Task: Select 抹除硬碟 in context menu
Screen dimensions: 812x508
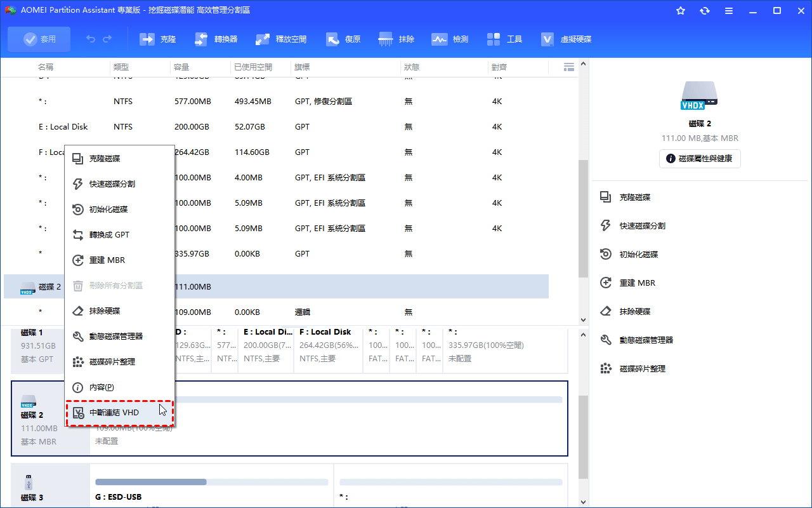Action: tap(120, 311)
